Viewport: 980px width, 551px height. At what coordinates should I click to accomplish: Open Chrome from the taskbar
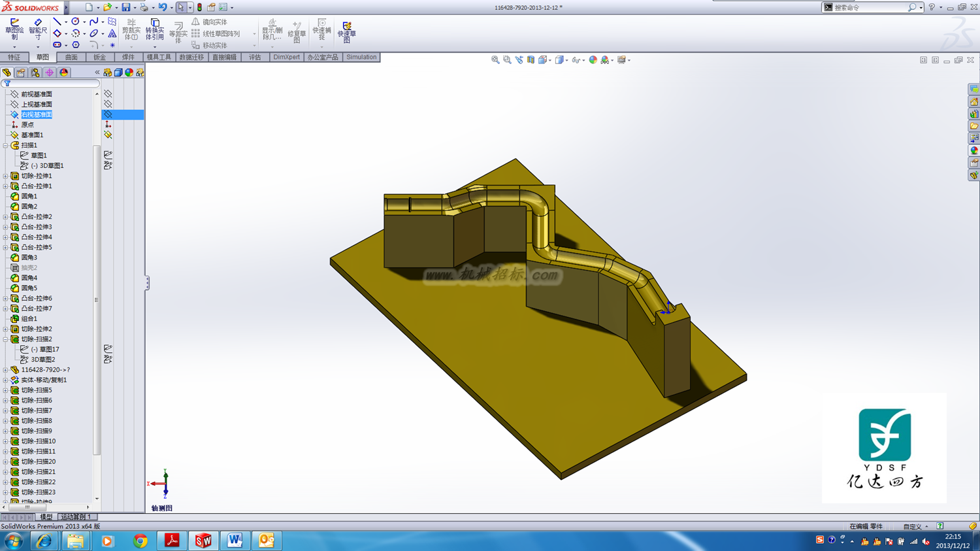click(x=140, y=541)
